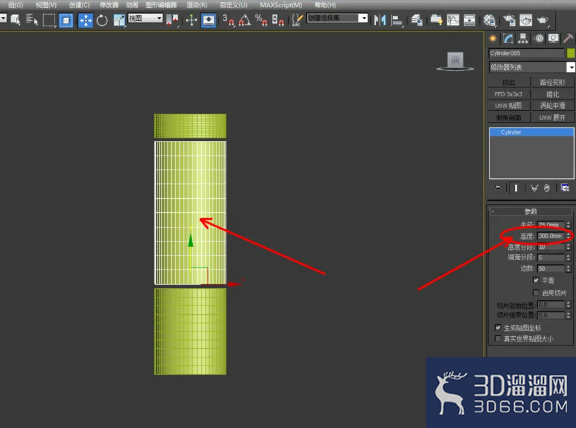Activate the Select and Scale tool

119,20
